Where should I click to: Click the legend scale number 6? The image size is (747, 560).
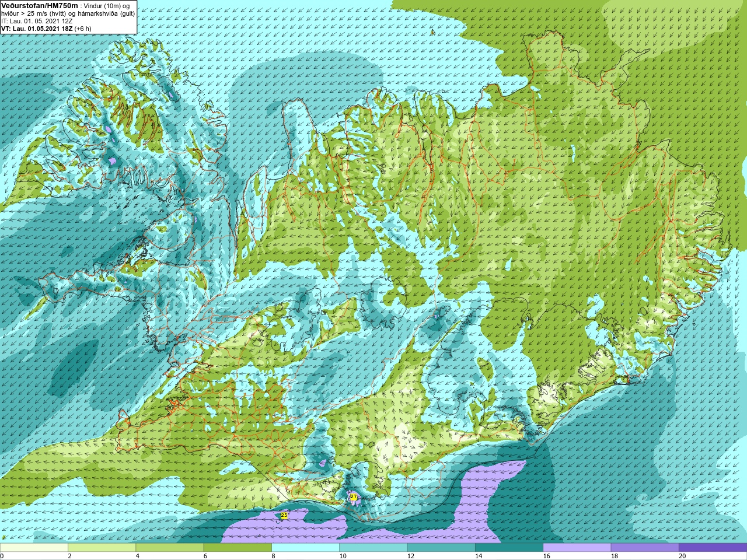pyautogui.click(x=205, y=556)
